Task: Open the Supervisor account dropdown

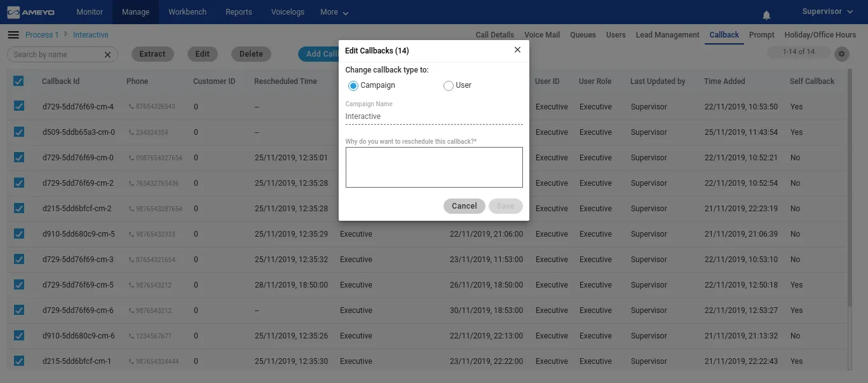Action: pyautogui.click(x=827, y=11)
